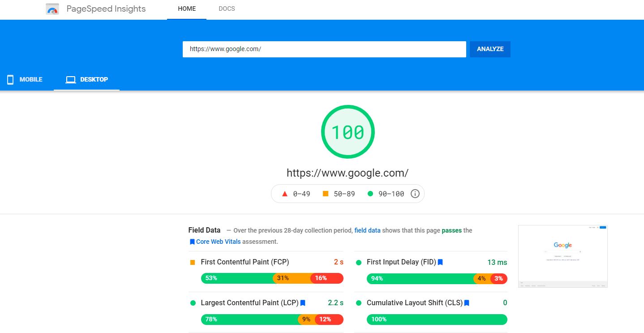644x333 pixels.
Task: Click the green dot beside Cumulative Layout Shift
Action: point(359,303)
